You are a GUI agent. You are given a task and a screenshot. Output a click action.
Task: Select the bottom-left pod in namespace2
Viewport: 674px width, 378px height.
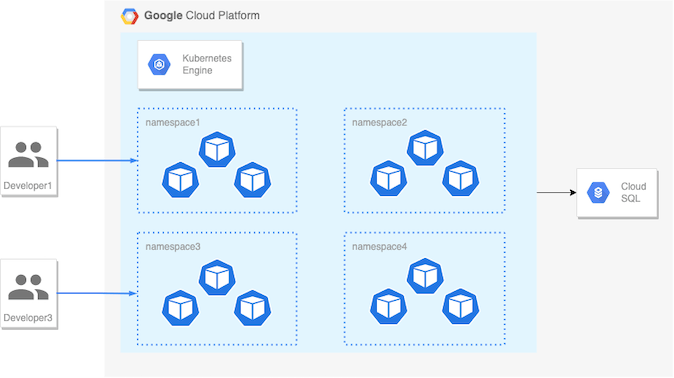pyautogui.click(x=389, y=178)
